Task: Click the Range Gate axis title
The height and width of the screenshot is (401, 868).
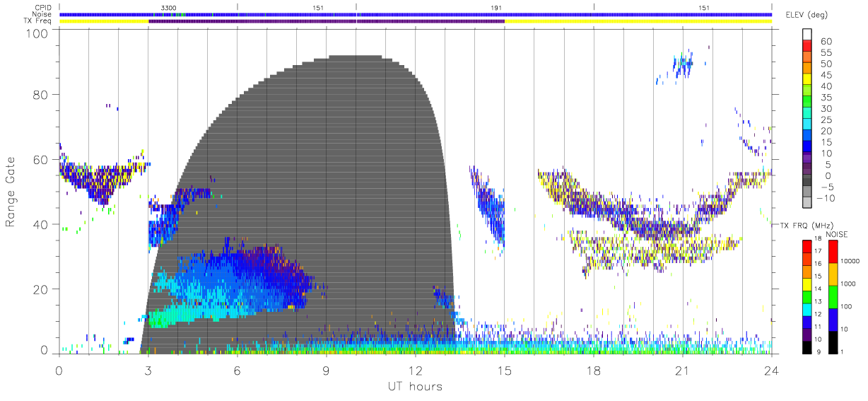Action: (11, 192)
